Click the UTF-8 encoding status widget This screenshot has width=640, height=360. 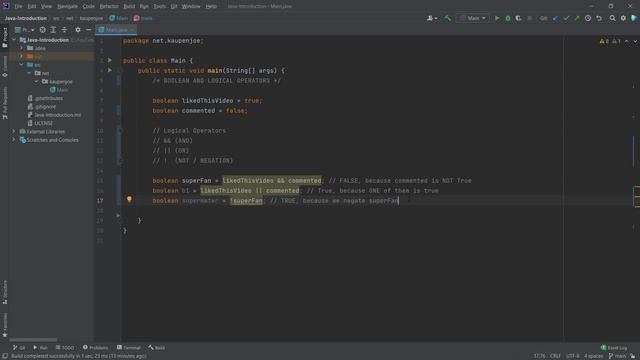(572, 356)
